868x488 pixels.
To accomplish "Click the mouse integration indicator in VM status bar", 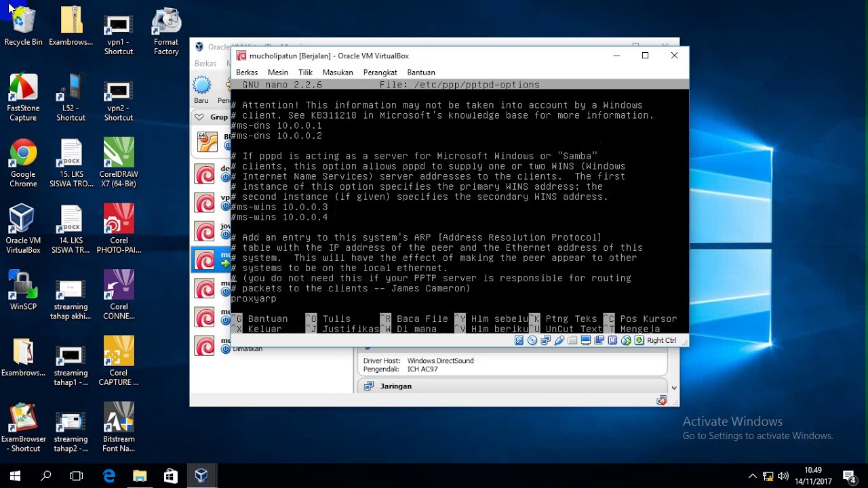I will [626, 340].
